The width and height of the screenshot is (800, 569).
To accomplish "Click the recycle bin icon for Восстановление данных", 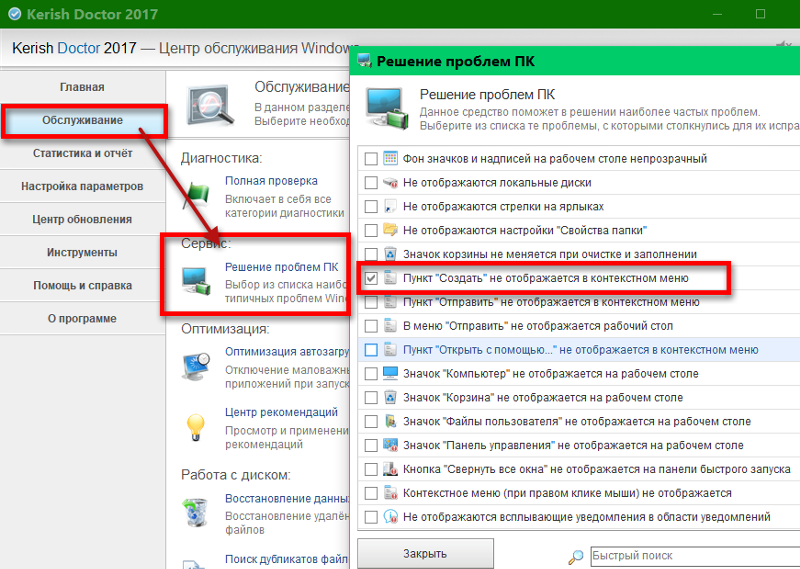I will point(196,512).
